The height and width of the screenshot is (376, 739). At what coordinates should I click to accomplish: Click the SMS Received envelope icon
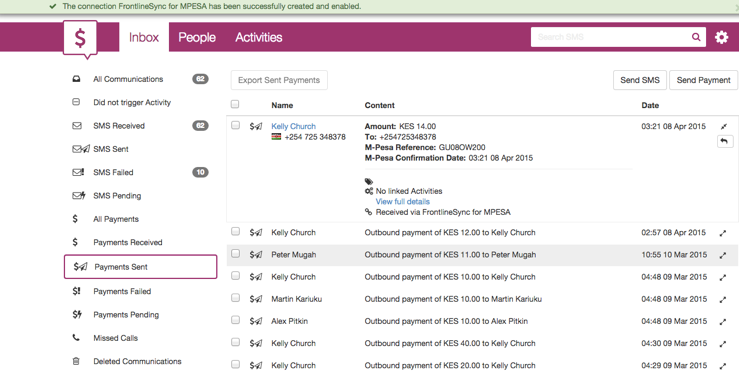pyautogui.click(x=76, y=126)
